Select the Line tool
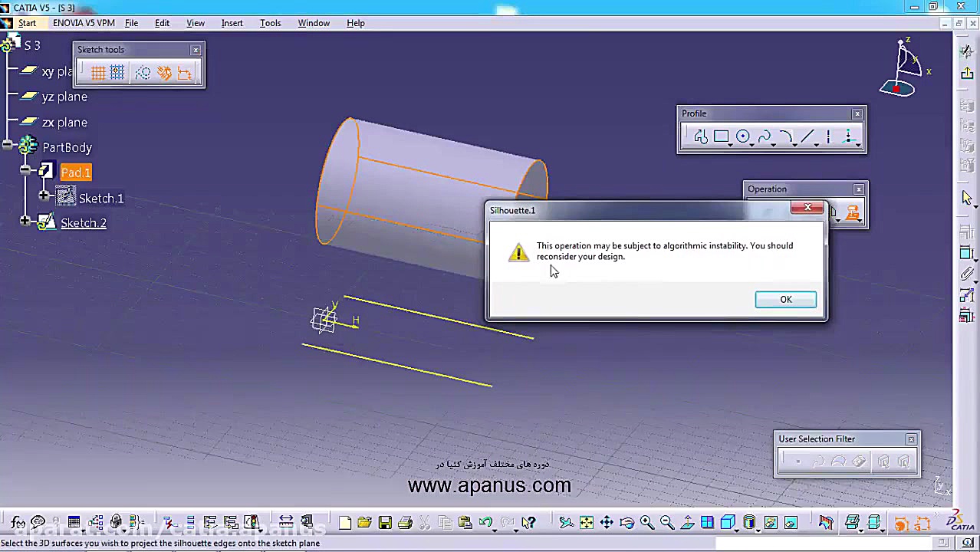 (x=807, y=137)
